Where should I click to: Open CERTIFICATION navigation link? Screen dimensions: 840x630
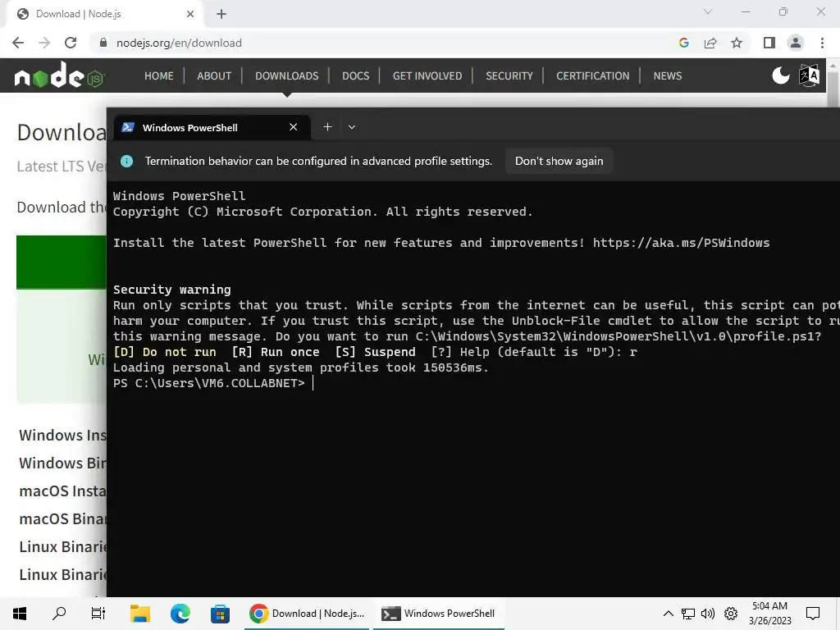pyautogui.click(x=593, y=76)
